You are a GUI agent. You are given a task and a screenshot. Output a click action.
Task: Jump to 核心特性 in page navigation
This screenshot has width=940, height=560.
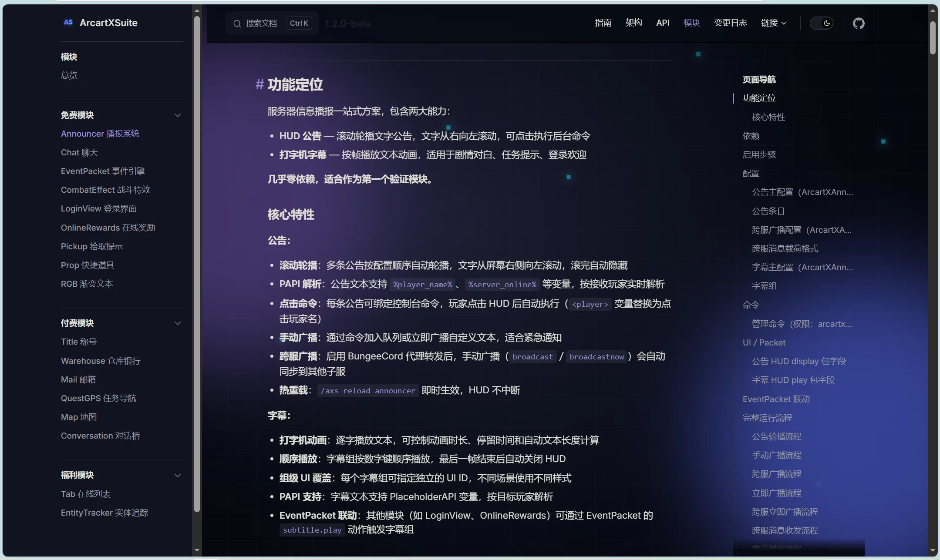tap(768, 117)
